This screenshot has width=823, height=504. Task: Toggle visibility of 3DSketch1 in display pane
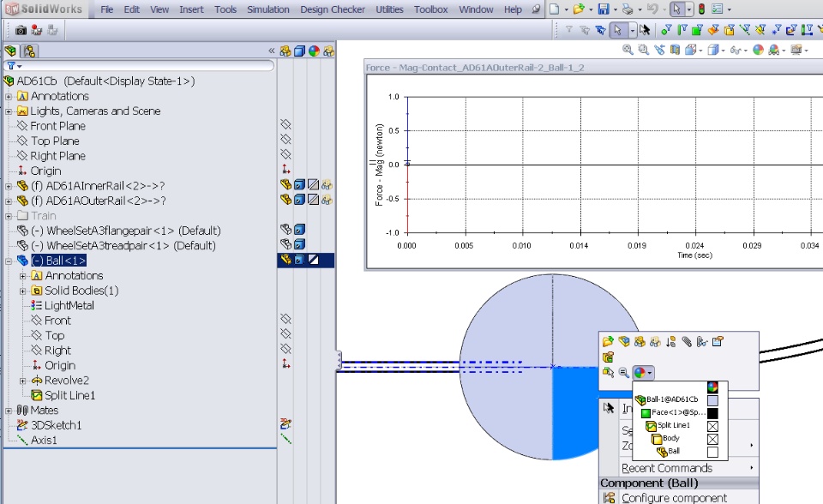tap(285, 423)
